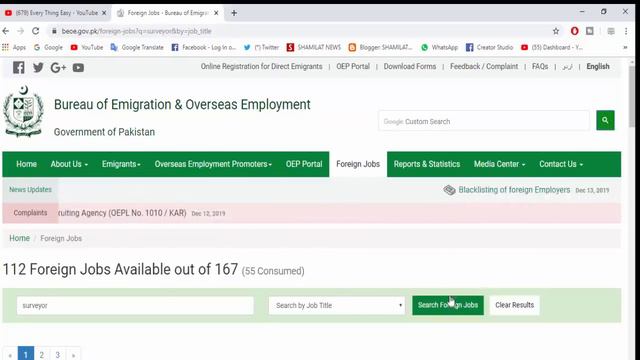Screen dimensions: 640x360
Task: Click the Pakistan government emblem logo
Action: click(23, 111)
